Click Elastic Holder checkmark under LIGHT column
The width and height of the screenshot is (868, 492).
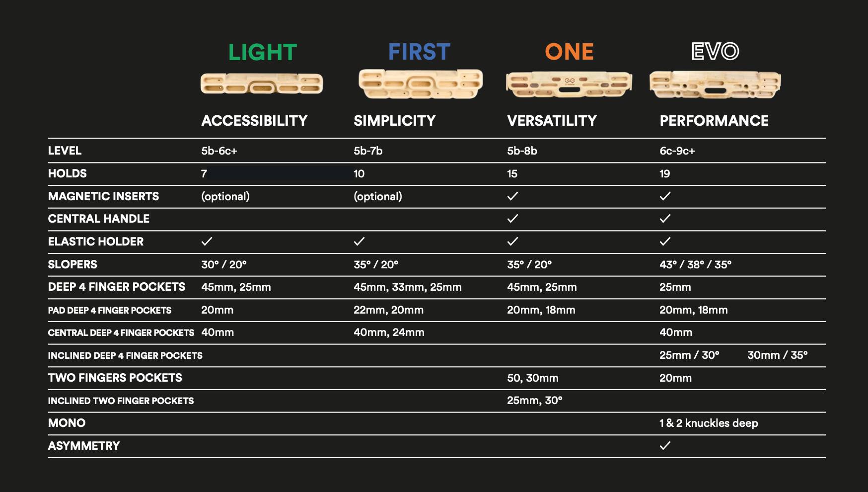click(207, 241)
